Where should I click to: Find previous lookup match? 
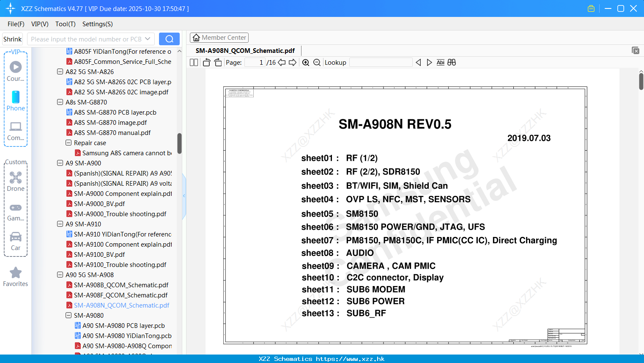point(418,63)
